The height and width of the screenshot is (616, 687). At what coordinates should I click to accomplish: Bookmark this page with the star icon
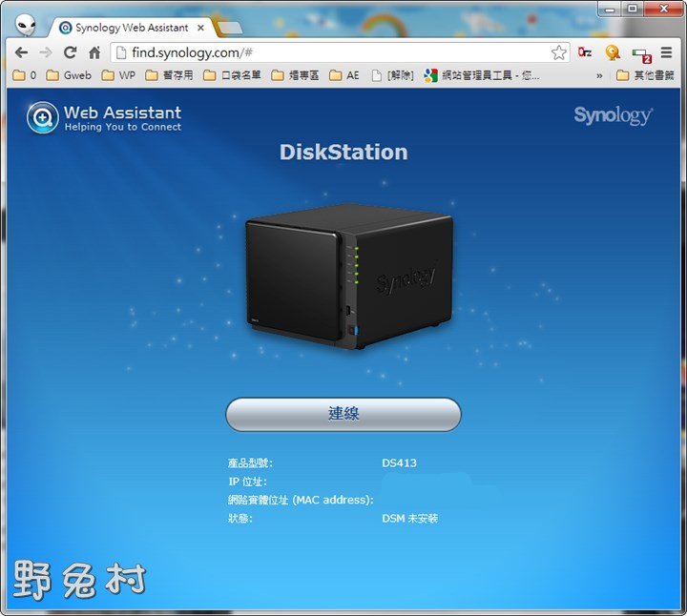558,53
